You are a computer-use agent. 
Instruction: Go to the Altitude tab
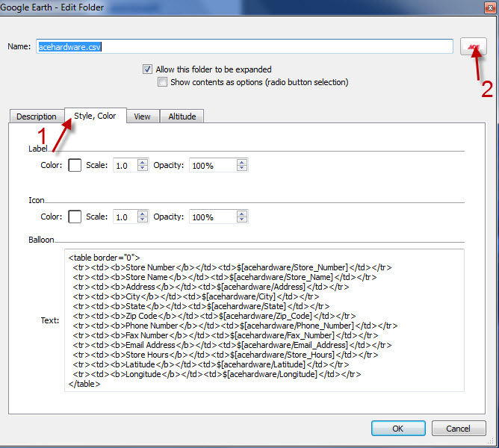pyautogui.click(x=182, y=116)
